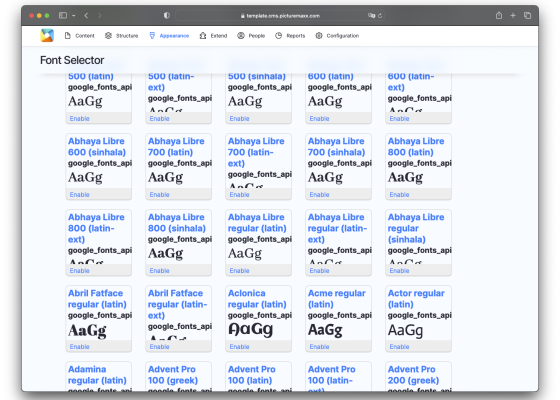Open the Content menu
The image size is (560, 400).
79,36
